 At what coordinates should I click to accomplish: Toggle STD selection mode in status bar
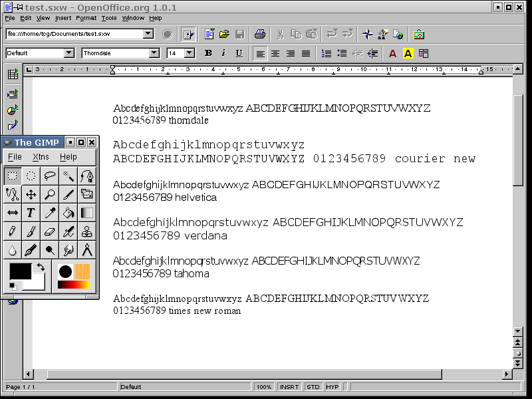coord(313,387)
